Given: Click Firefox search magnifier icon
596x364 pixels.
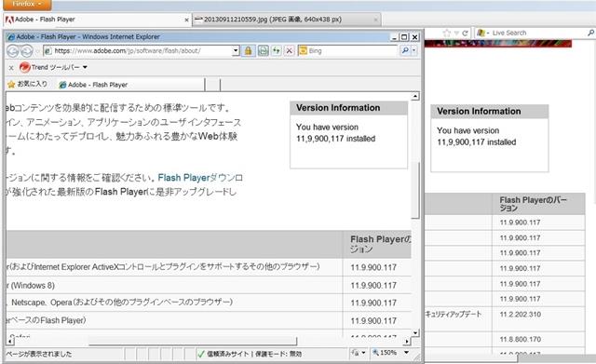Looking at the screenshot, I should pos(590,34).
